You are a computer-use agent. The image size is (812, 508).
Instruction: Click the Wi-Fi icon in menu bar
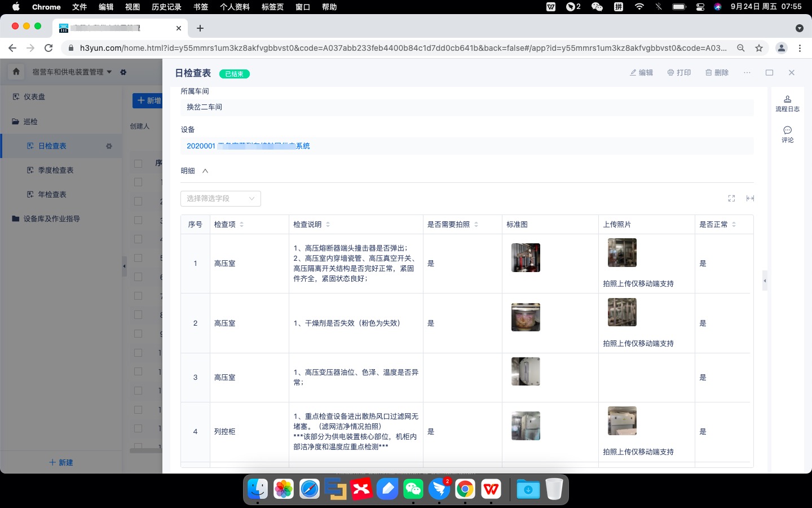click(x=639, y=7)
